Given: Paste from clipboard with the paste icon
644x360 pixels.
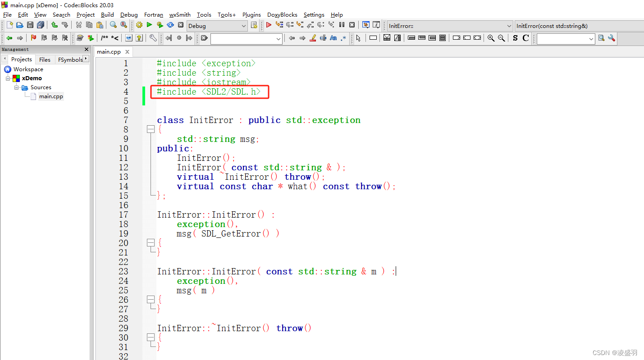Looking at the screenshot, I should pyautogui.click(x=100, y=25).
